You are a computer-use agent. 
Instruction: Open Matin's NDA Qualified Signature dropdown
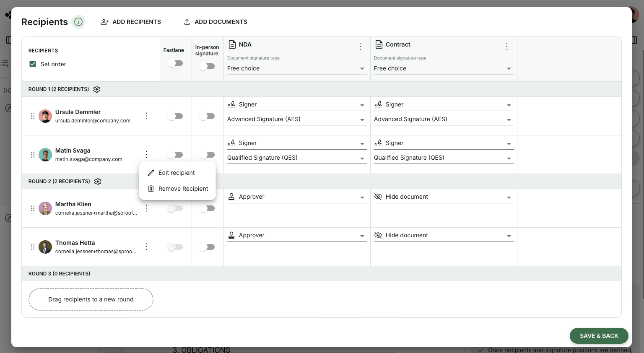click(x=297, y=158)
